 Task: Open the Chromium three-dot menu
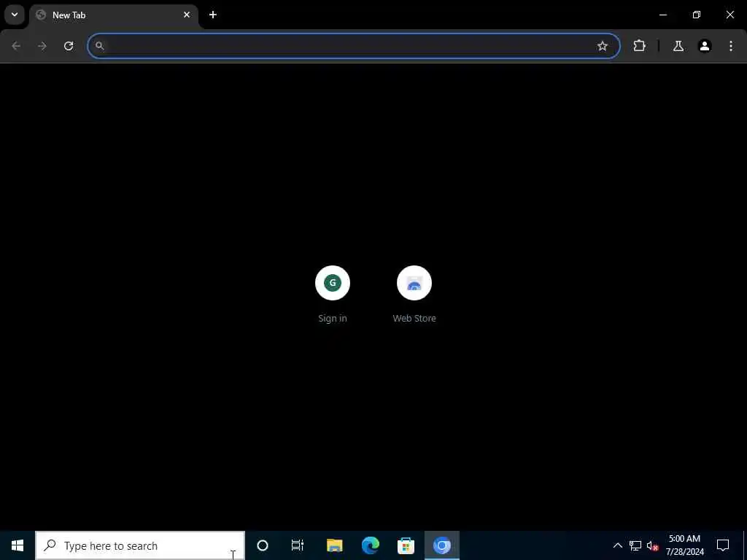coord(731,46)
